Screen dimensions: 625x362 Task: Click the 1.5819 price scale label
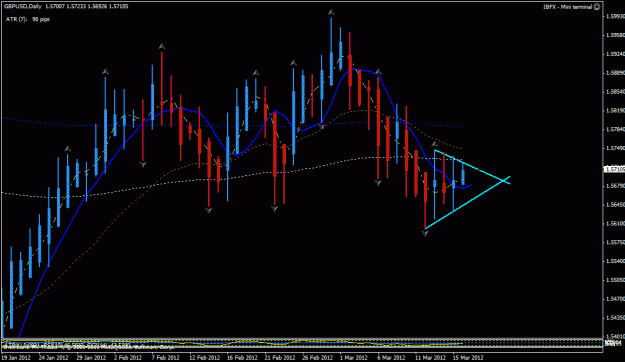coord(615,110)
